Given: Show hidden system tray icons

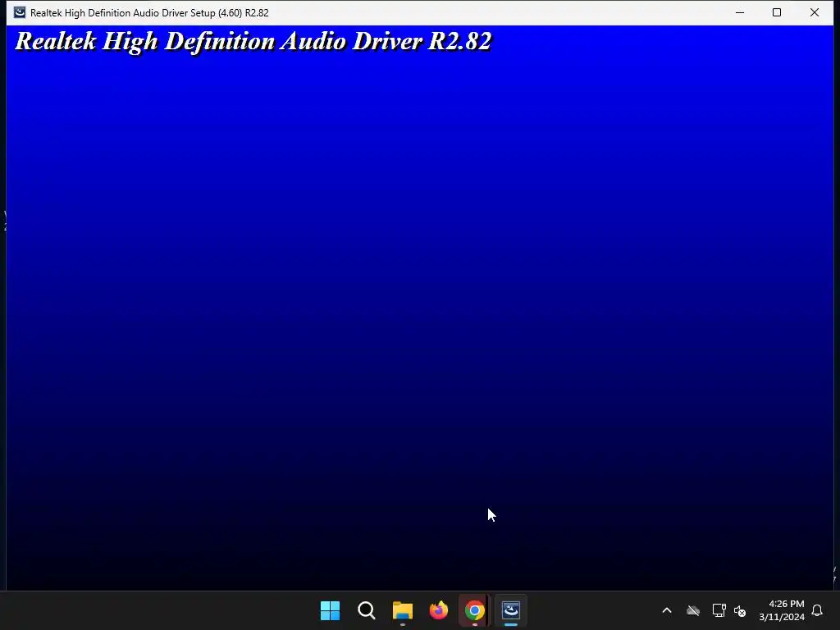Looking at the screenshot, I should (667, 610).
